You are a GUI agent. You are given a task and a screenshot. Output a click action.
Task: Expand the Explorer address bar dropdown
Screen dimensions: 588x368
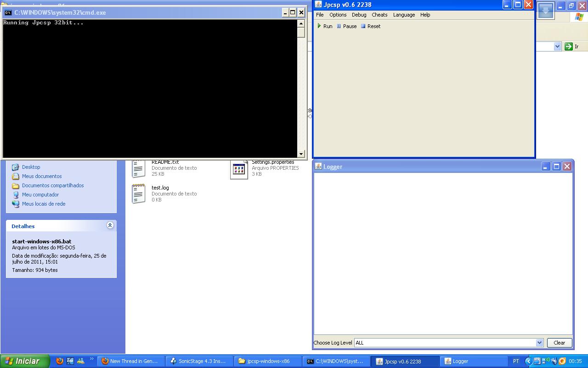tap(557, 46)
